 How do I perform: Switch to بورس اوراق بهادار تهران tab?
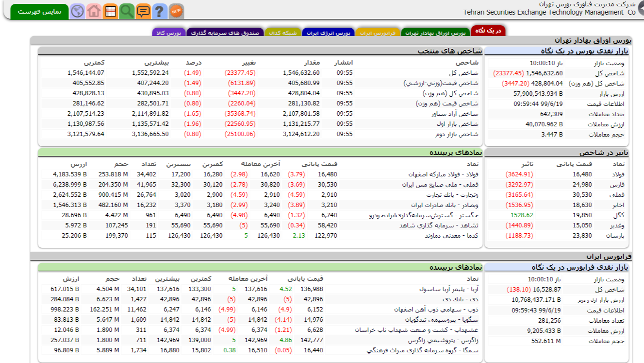tap(435, 33)
